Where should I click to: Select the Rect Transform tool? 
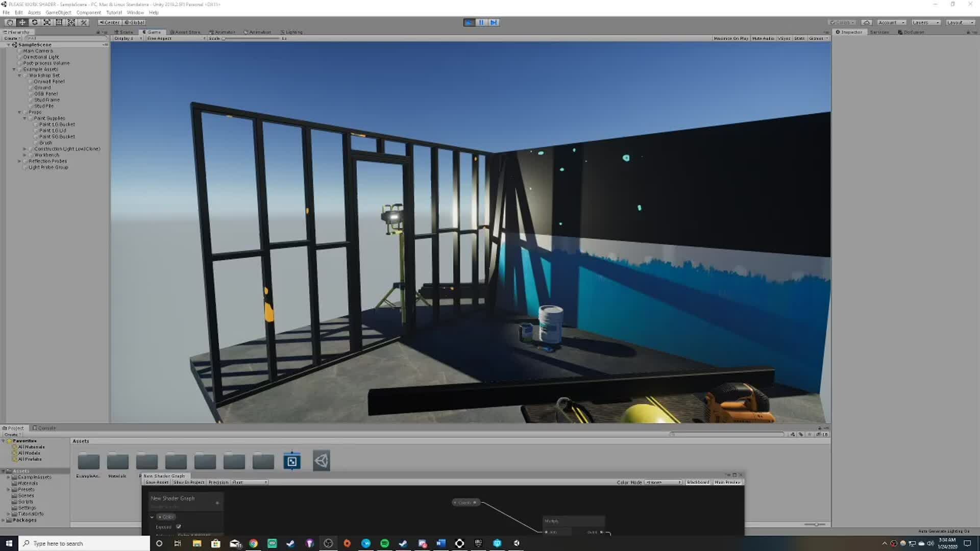59,22
